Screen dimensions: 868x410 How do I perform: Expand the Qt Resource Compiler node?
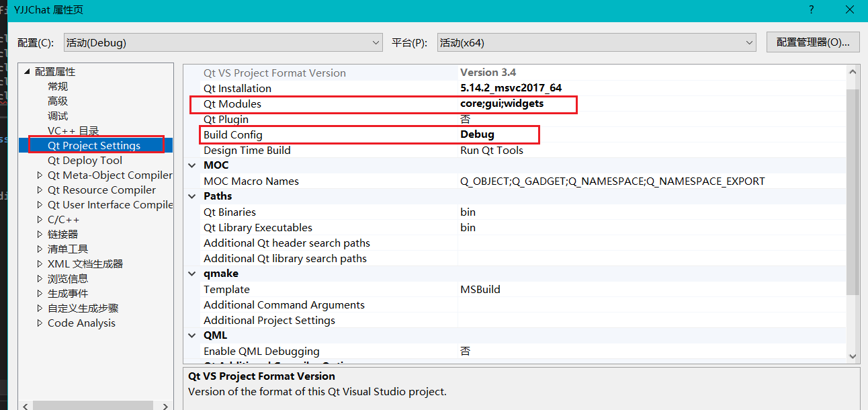[40, 190]
